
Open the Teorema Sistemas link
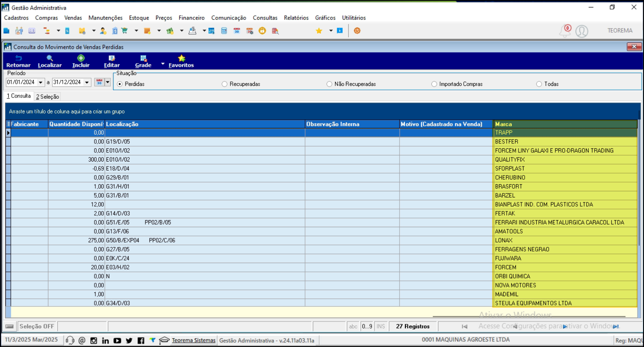tap(194, 340)
